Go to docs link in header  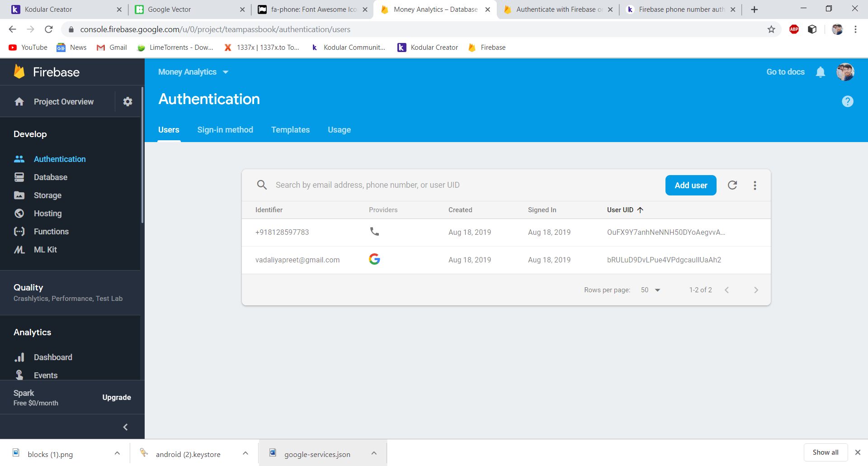point(785,72)
